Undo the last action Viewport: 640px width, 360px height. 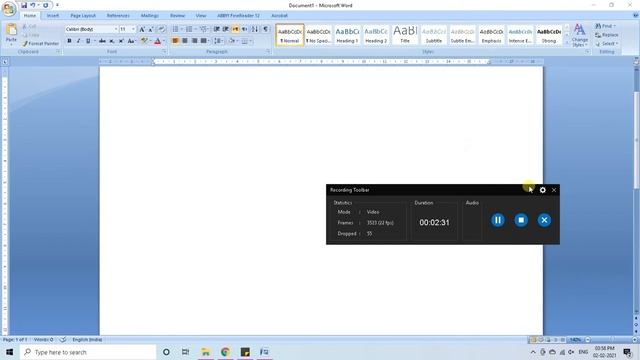click(33, 5)
